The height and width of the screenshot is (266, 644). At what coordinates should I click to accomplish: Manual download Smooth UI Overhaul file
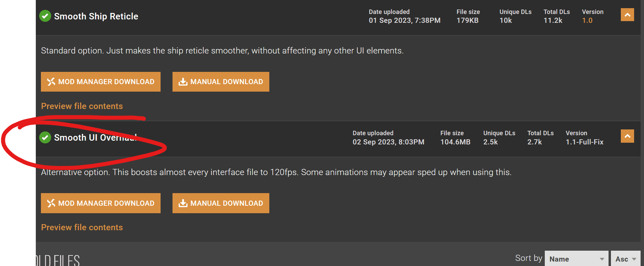click(221, 203)
